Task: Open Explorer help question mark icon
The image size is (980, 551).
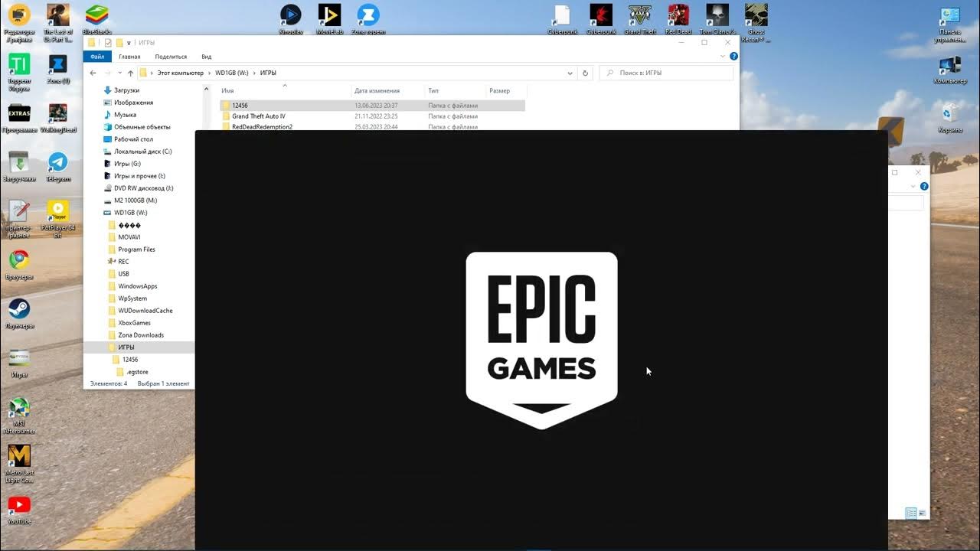Action: coord(734,57)
